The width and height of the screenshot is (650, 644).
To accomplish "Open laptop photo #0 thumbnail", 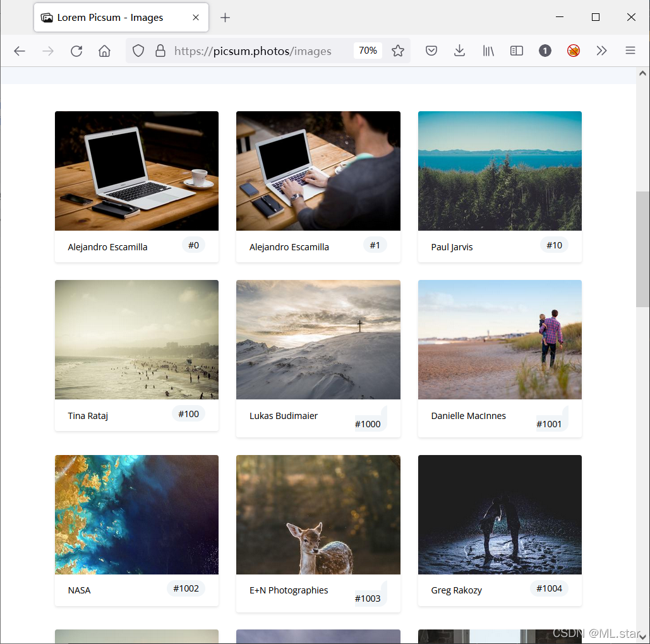I will coord(137,171).
